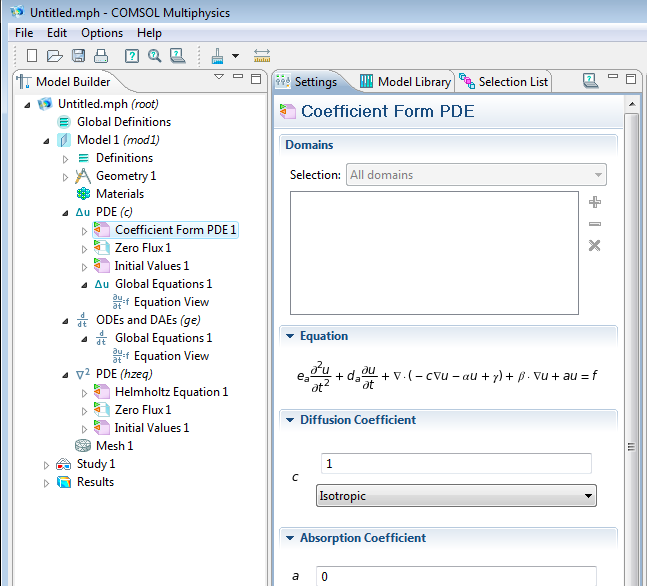Click the Save disk icon
The height and width of the screenshot is (586, 647).
pos(77,56)
